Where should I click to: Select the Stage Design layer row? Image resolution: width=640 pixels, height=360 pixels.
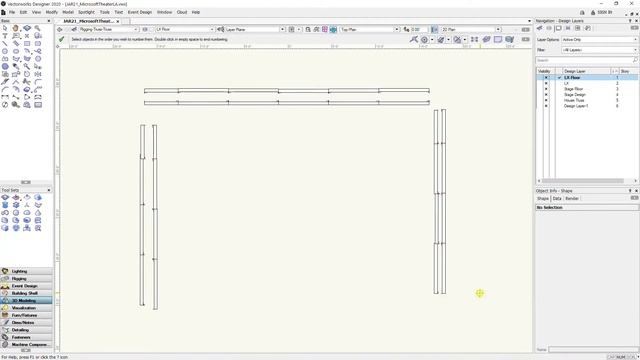point(587,95)
